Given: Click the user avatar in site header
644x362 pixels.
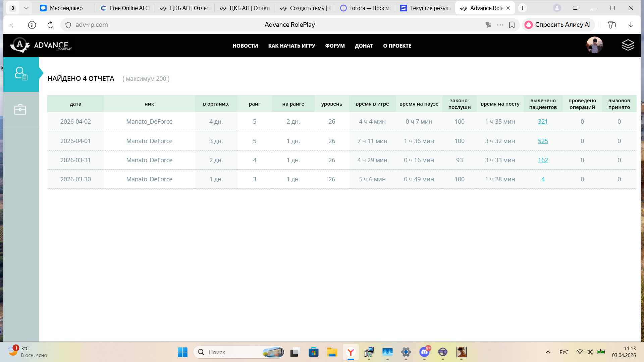Looking at the screenshot, I should pyautogui.click(x=594, y=45).
